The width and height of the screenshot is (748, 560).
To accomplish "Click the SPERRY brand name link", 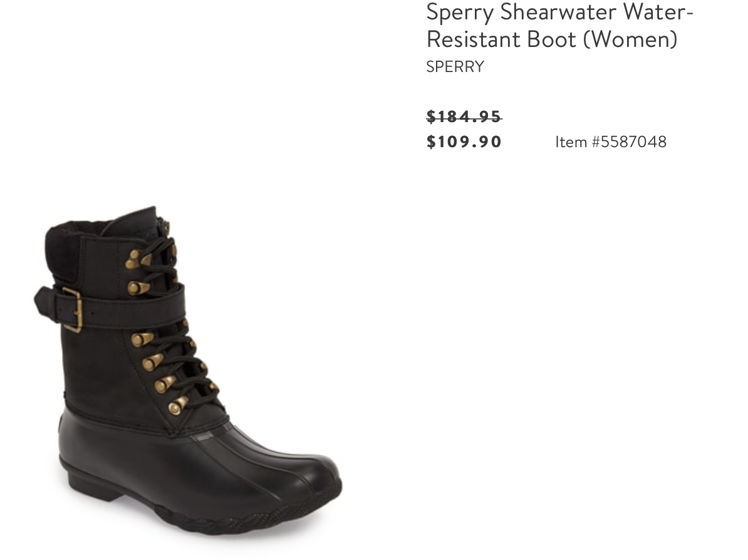I will click(455, 66).
